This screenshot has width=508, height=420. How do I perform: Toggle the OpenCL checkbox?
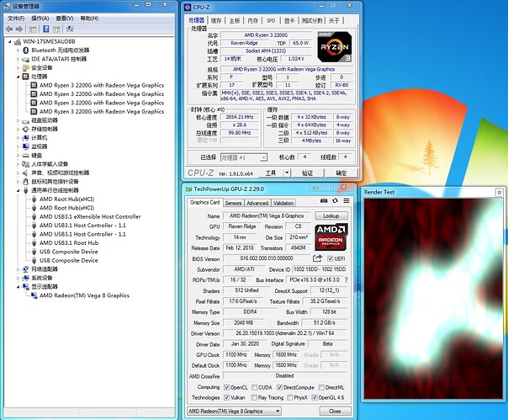coord(227,387)
